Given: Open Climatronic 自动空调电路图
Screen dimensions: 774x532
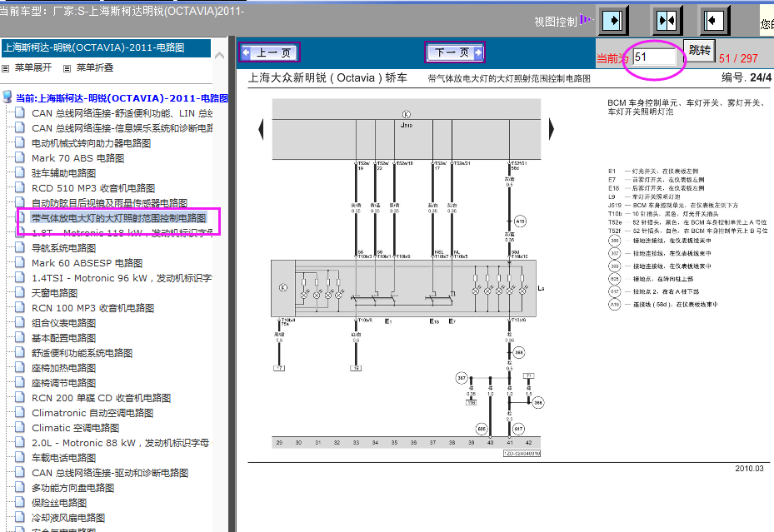Looking at the screenshot, I should click(x=92, y=413).
